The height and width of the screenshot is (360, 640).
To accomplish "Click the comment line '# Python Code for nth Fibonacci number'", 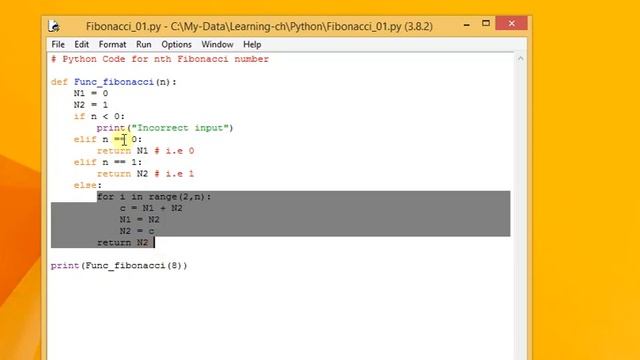I will tap(160, 59).
